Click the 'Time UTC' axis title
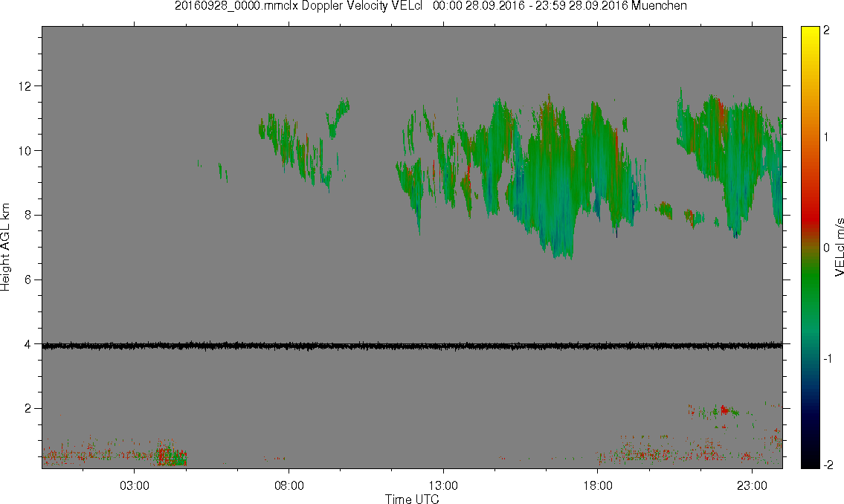844x504 pixels. coord(412,499)
